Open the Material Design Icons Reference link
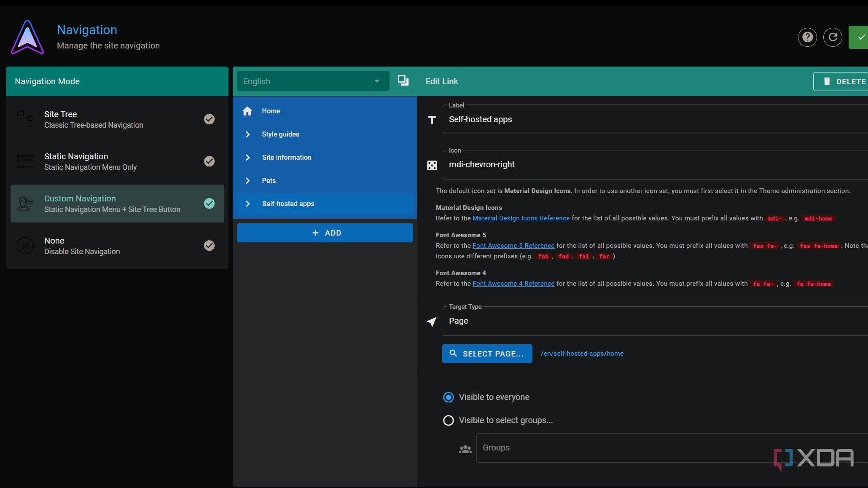The height and width of the screenshot is (488, 868). (x=521, y=218)
